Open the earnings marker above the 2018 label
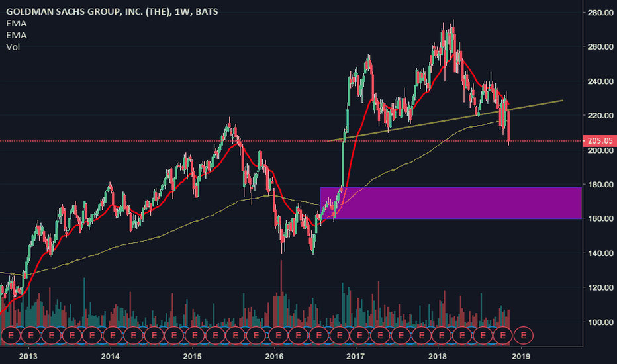 (x=442, y=336)
